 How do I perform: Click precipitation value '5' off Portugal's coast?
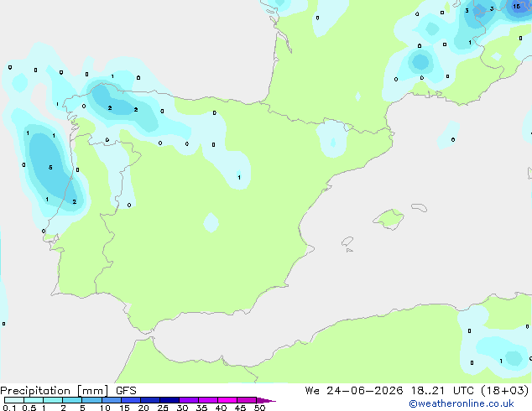click(50, 168)
